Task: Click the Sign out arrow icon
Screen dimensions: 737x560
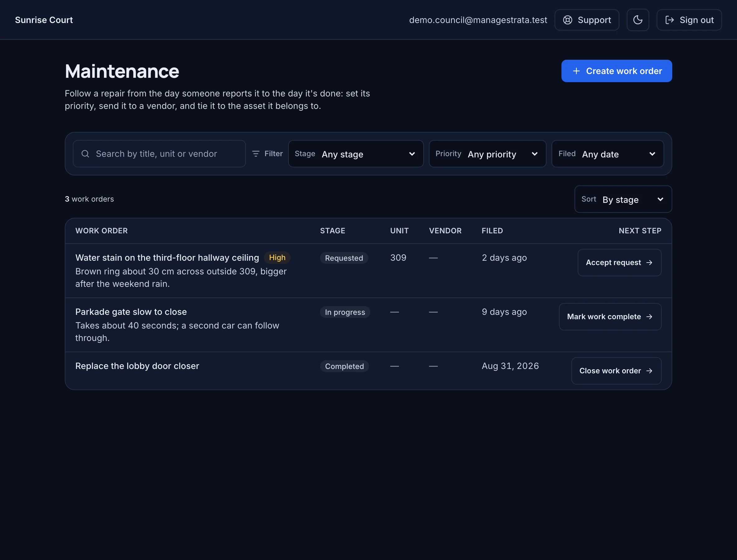Action: coord(669,20)
